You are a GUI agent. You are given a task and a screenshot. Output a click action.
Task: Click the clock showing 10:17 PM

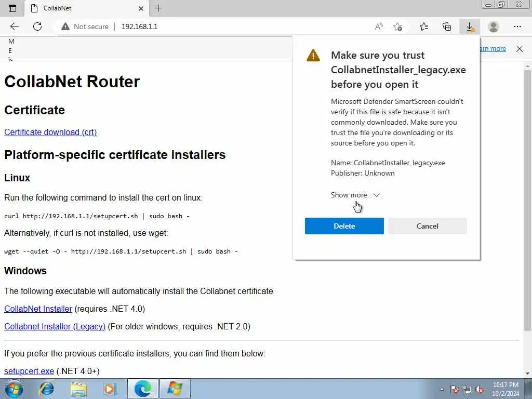(506, 385)
